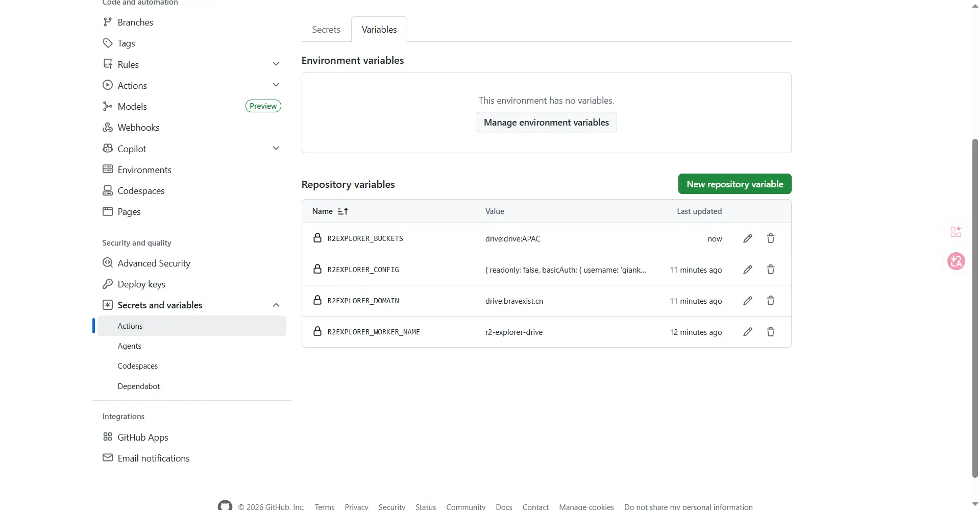Switch to the Secrets tab
The image size is (980, 510).
pyautogui.click(x=326, y=30)
